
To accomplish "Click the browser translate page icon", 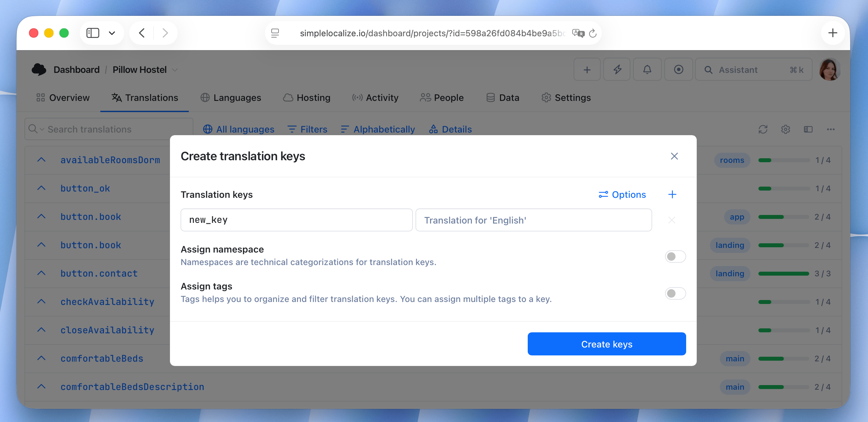I will [x=578, y=33].
